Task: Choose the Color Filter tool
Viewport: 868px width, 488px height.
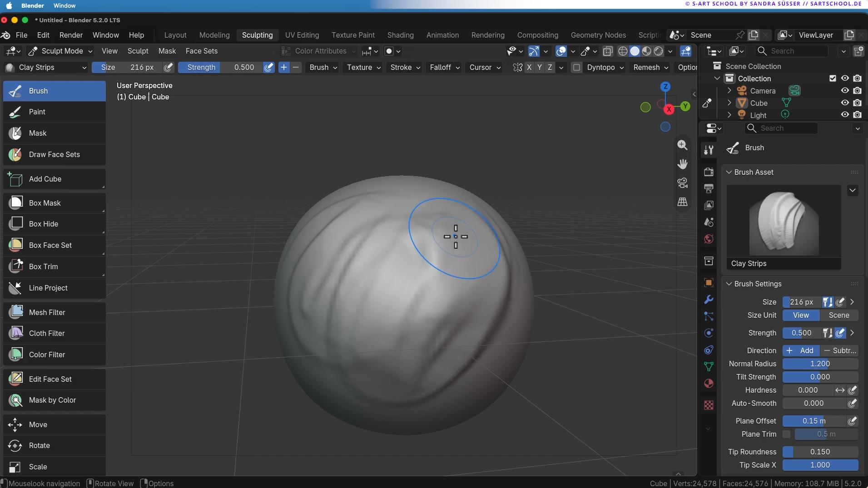Action: 55,355
